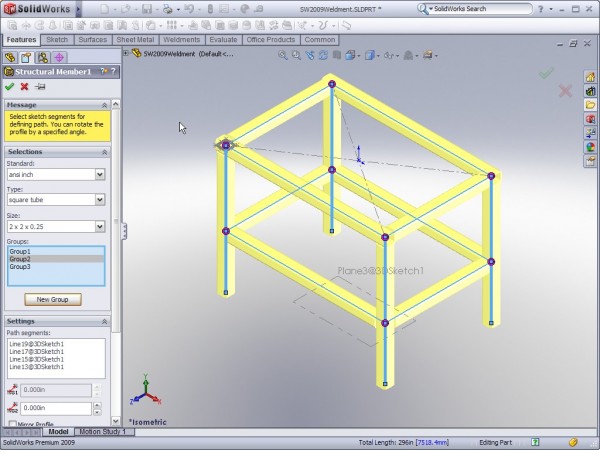
Task: Switch to the Weldments tab
Action: point(182,40)
